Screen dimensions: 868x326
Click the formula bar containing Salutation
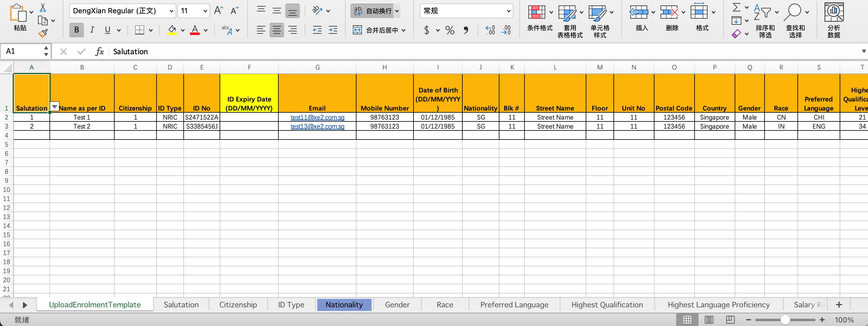click(482, 52)
